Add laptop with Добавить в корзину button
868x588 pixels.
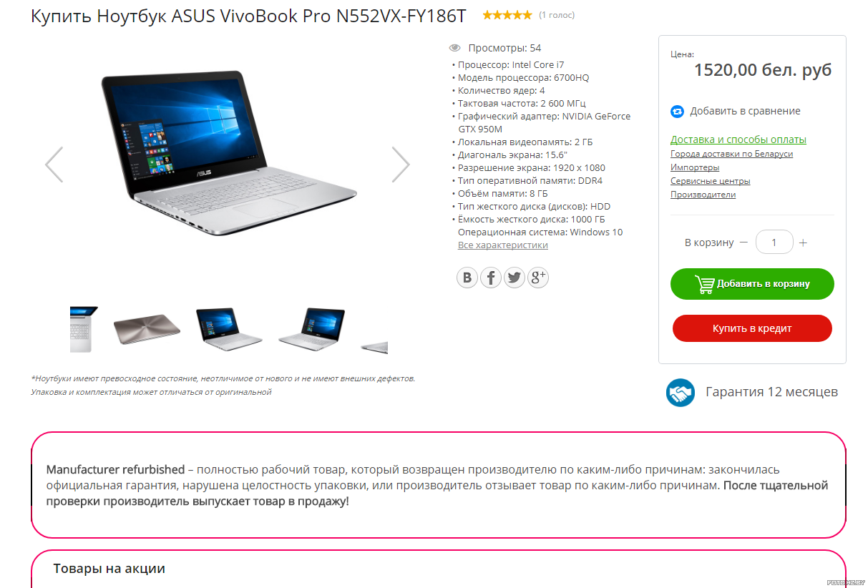[x=752, y=284]
